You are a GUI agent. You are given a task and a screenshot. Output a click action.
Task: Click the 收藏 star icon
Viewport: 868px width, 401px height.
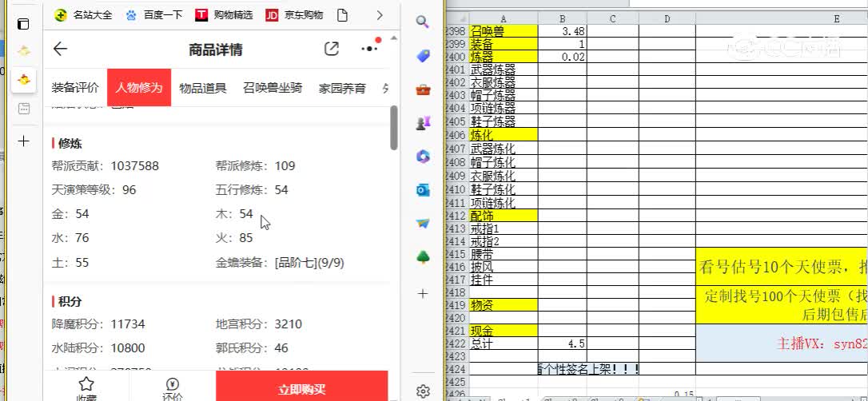(86, 384)
